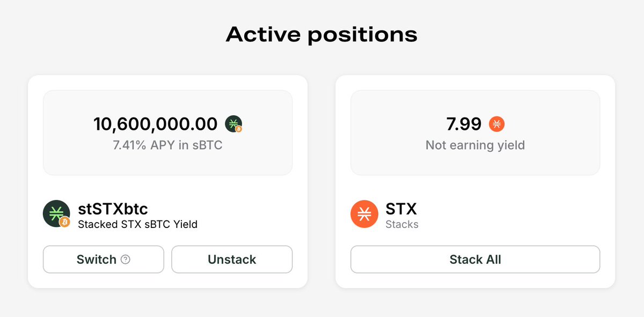The width and height of the screenshot is (644, 317).
Task: Click the 7.41% APY in sBTC text
Action: 167,145
